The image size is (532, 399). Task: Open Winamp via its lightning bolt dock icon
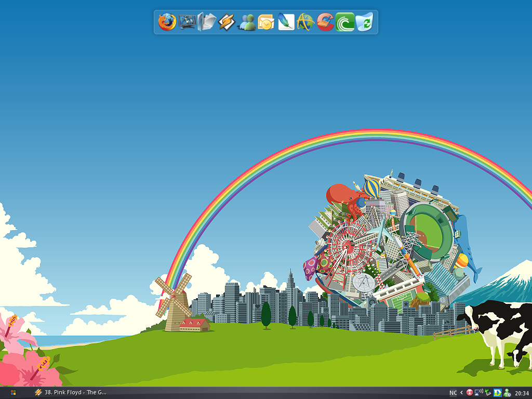tap(225, 23)
